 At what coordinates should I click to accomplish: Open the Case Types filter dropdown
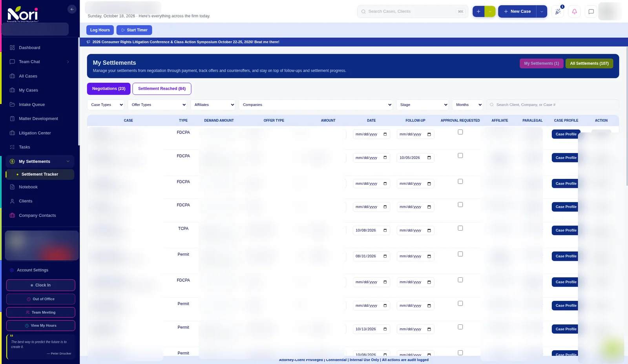(x=106, y=105)
